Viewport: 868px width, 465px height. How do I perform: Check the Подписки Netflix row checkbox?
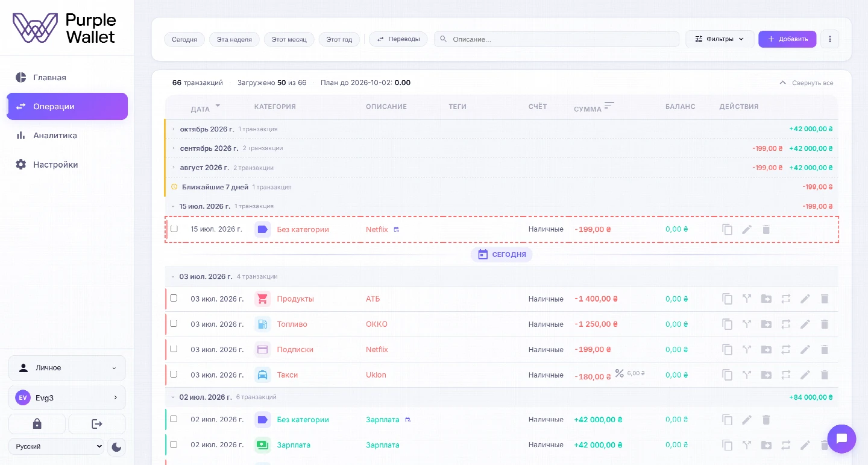tap(174, 349)
